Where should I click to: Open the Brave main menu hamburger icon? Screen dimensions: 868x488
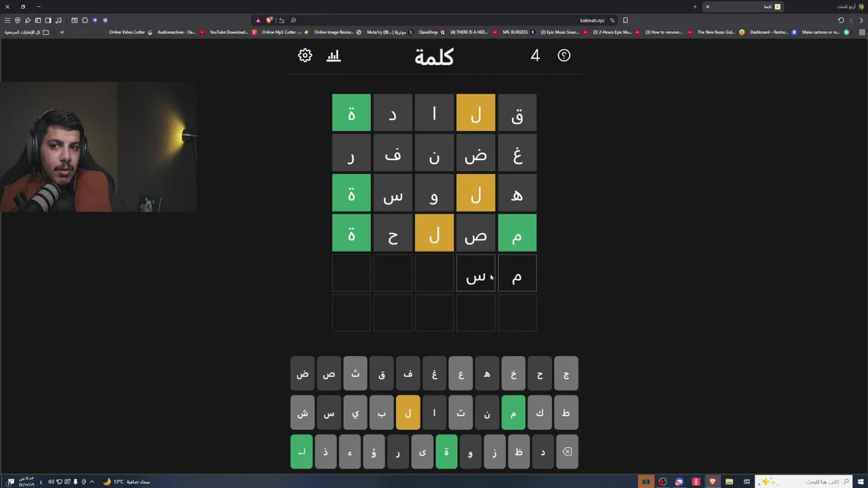(7, 20)
